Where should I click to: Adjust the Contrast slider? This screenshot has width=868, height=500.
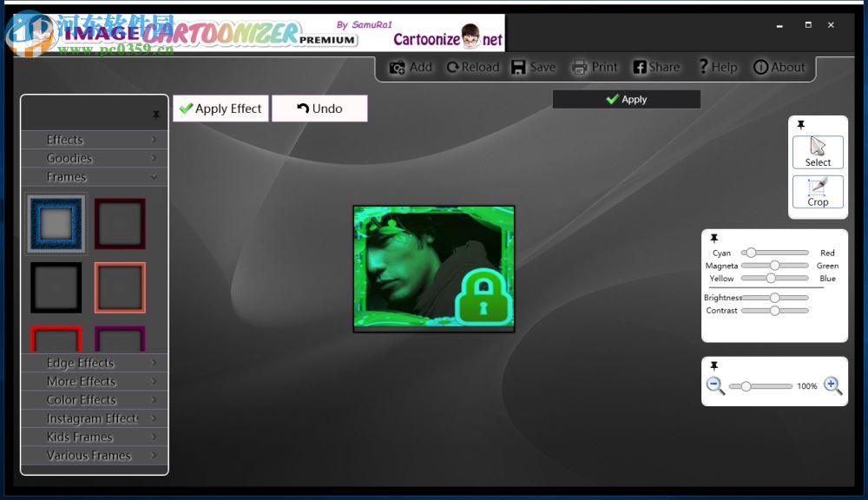click(x=774, y=311)
